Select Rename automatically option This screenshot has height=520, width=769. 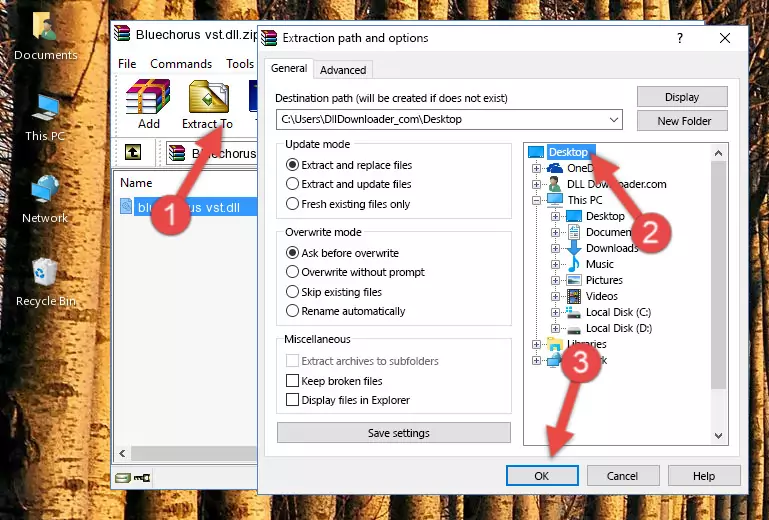tap(292, 311)
